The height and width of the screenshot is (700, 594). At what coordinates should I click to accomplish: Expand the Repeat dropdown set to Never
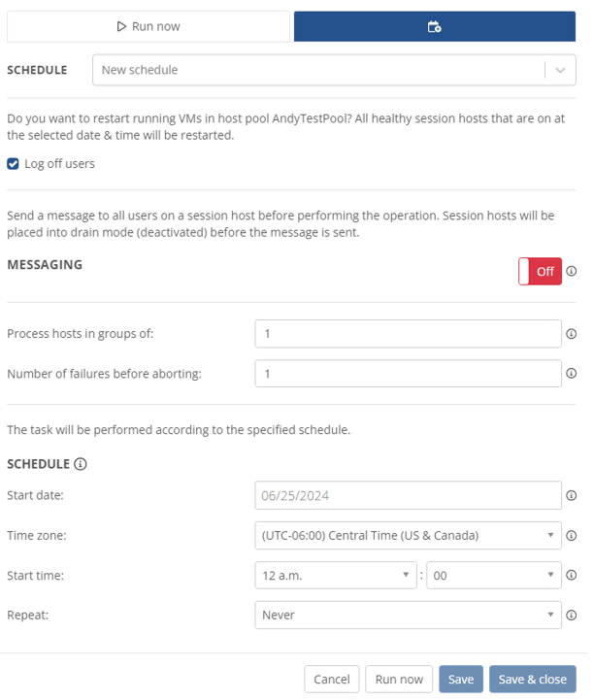click(x=408, y=615)
